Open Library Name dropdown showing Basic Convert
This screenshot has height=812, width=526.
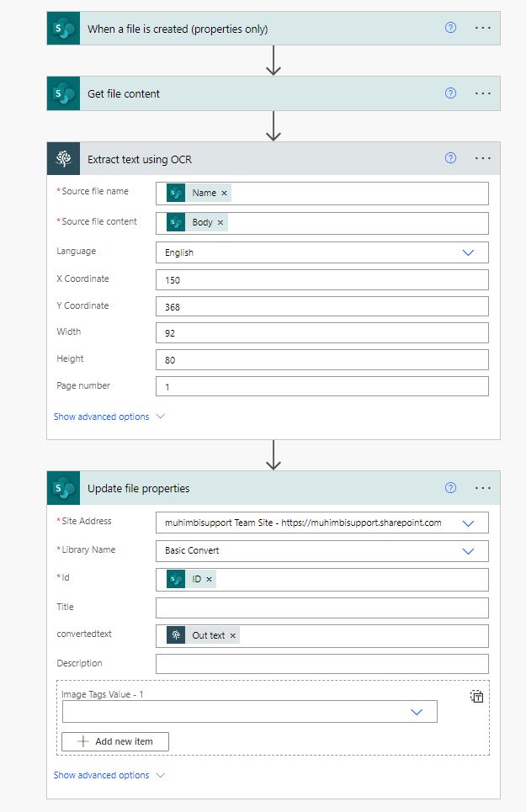click(x=469, y=551)
